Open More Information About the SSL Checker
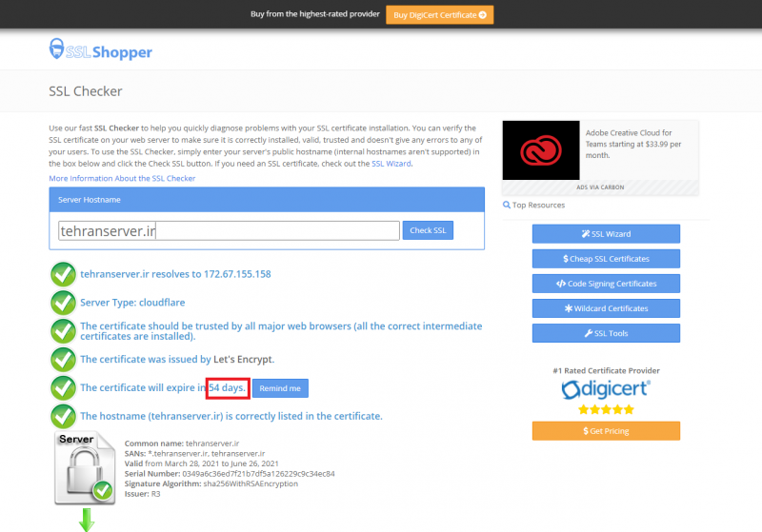762x532 pixels. (x=122, y=178)
